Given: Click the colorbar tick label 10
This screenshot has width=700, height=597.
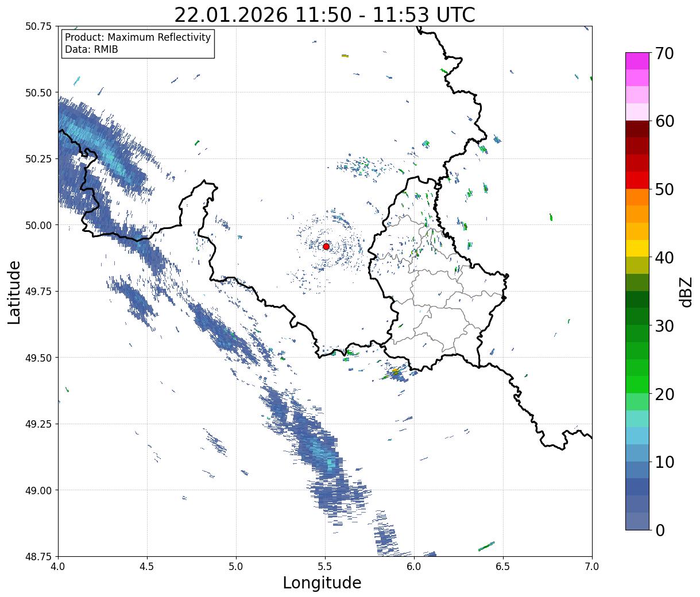Looking at the screenshot, I should [664, 462].
